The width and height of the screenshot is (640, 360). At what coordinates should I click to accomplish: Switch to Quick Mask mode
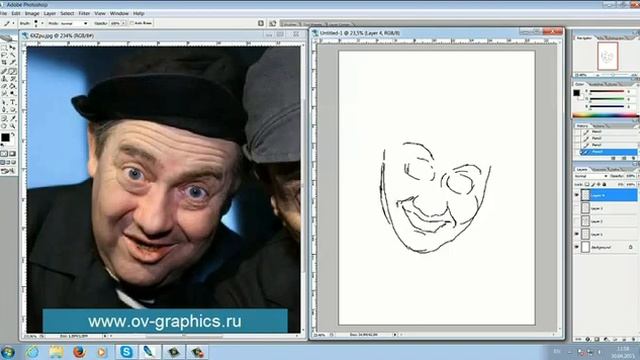(12, 154)
